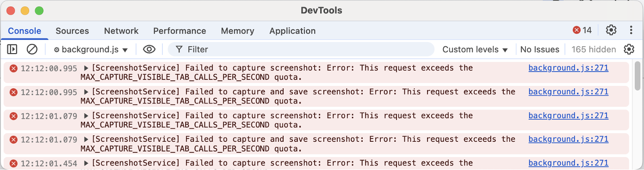Viewport: 644px width, 170px height.
Task: Switch to the Console tab
Action: click(25, 31)
